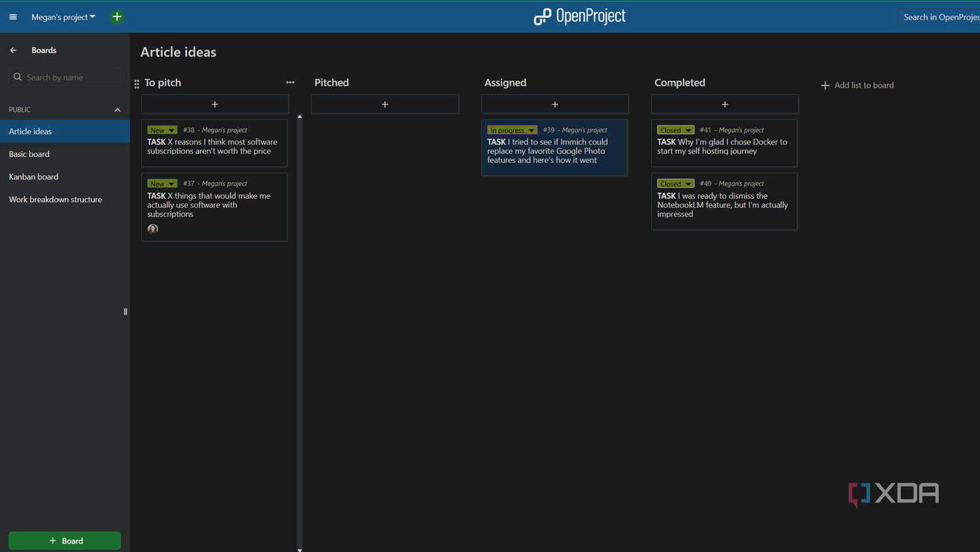
Task: Open card about choosing Docker for self hosting
Action: tap(724, 143)
